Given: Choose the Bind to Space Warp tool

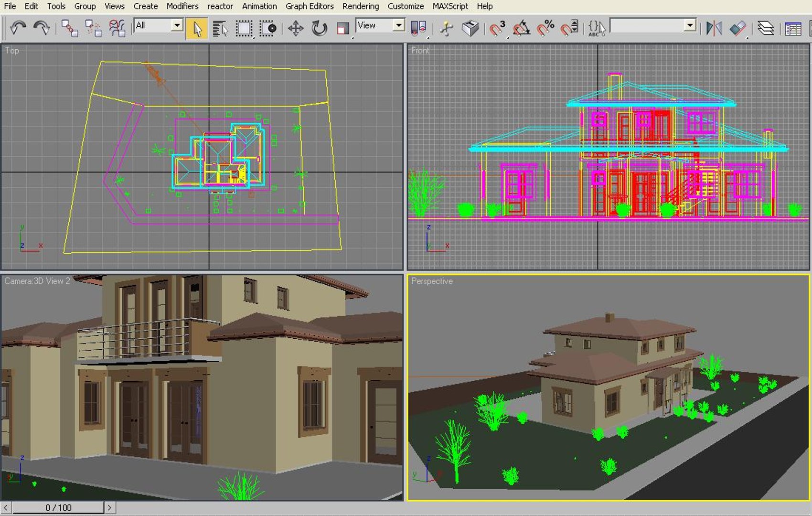Looking at the screenshot, I should click(117, 28).
